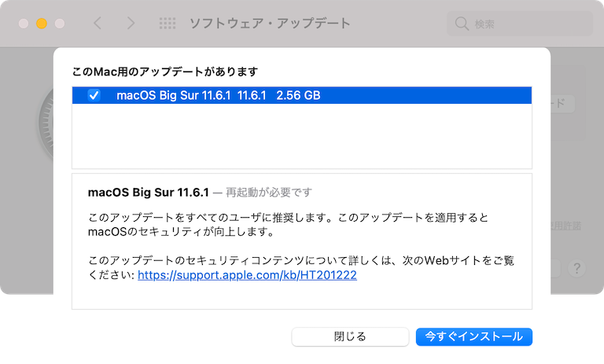This screenshot has height=364, width=604.
Task: Click the 閉じる button
Action: point(350,336)
